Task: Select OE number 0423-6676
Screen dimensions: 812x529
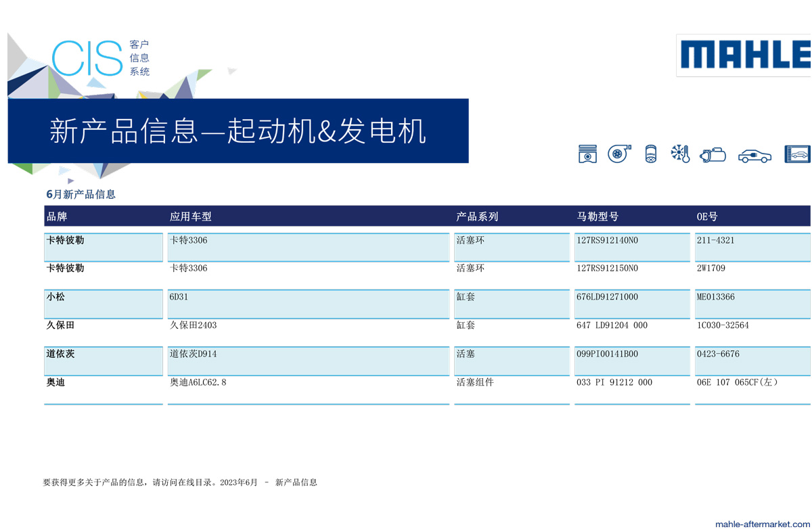Action: pyautogui.click(x=718, y=354)
